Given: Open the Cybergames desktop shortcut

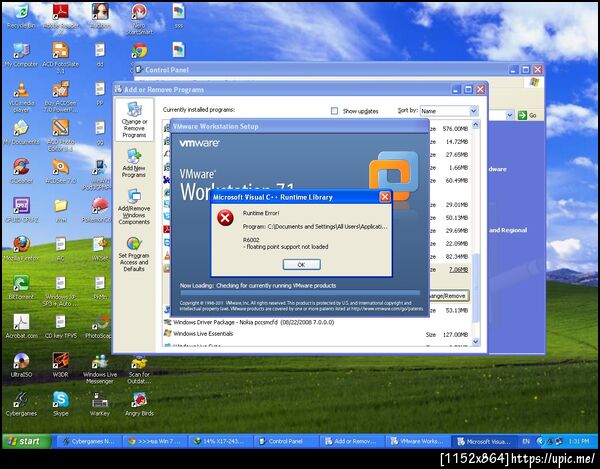Looking at the screenshot, I should click(x=21, y=404).
